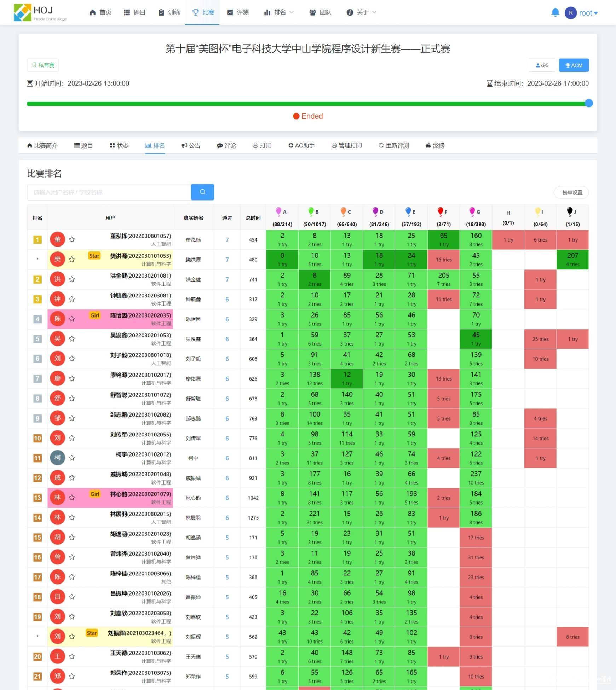Click 董泓栎's red avatar
The width and height of the screenshot is (616, 690).
(57, 239)
